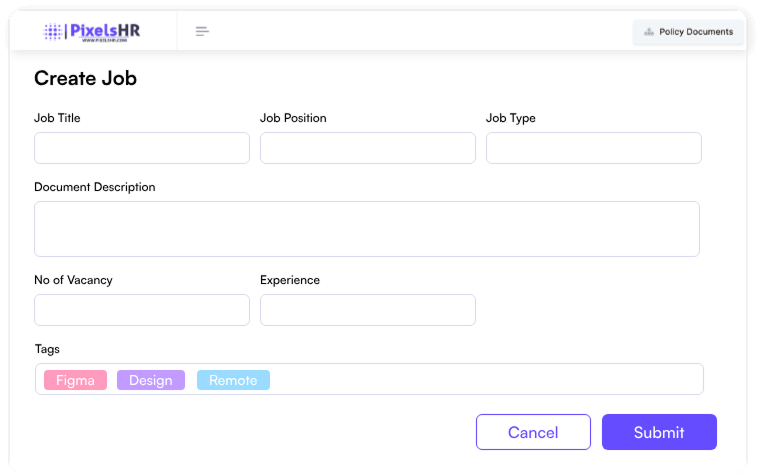761x473 pixels.
Task: Click the Document Description text area
Action: coord(366,229)
